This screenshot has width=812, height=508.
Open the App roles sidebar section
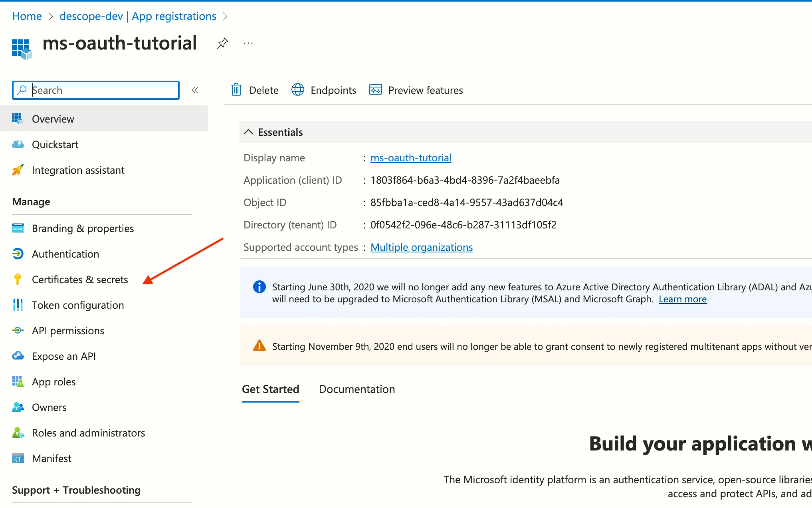[x=53, y=381]
